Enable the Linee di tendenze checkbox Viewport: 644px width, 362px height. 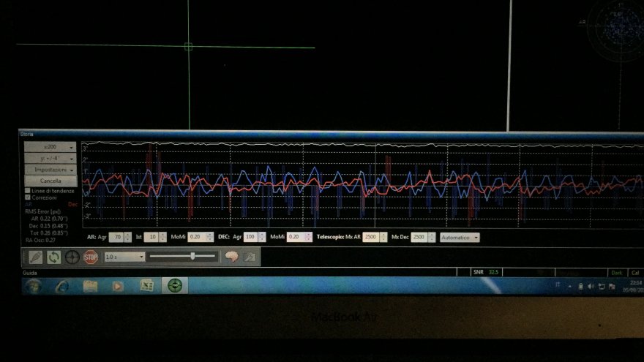point(28,190)
